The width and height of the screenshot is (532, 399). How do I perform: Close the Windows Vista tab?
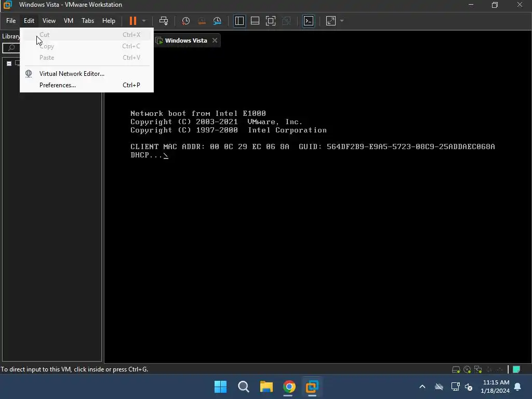coord(215,41)
